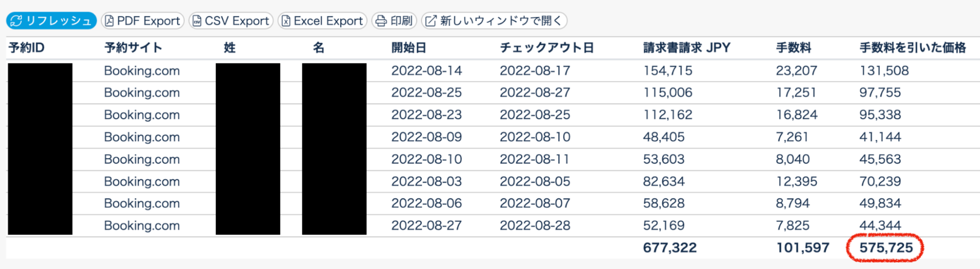Select the 2022-08-28 checkout date cell

click(535, 225)
